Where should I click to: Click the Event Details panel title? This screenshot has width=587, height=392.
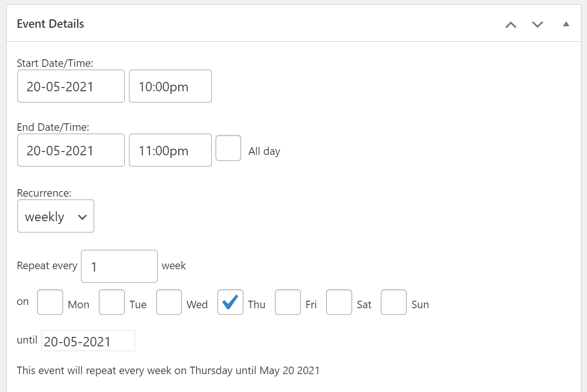[49, 24]
